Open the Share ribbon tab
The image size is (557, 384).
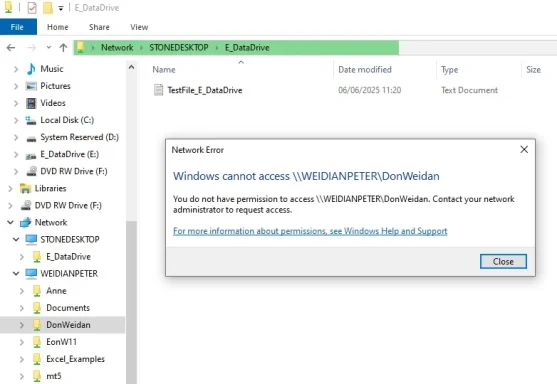pos(99,27)
